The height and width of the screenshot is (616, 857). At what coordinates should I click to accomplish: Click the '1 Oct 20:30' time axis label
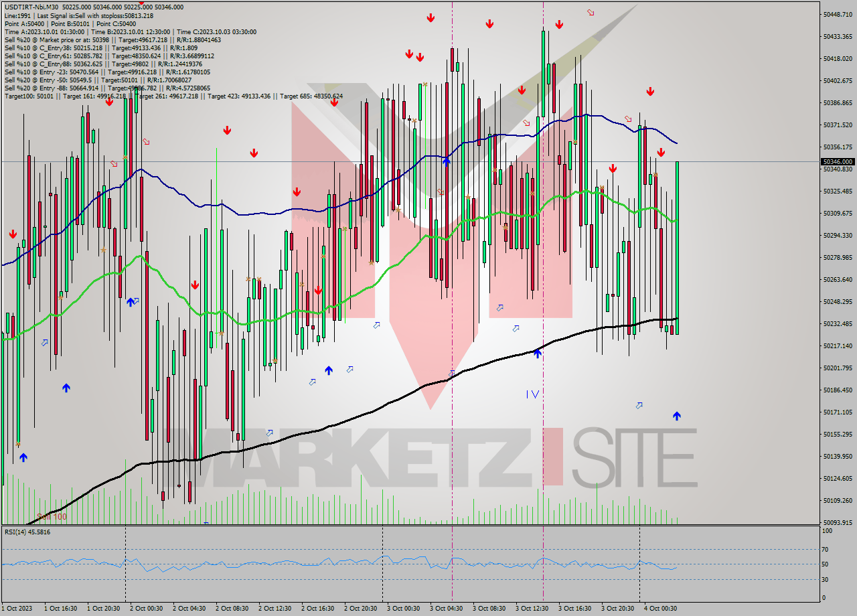[x=103, y=609]
